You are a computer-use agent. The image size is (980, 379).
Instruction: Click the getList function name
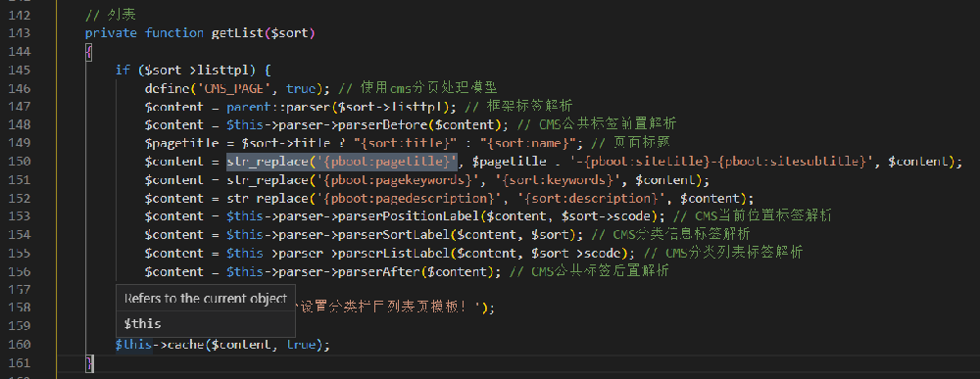[x=237, y=33]
